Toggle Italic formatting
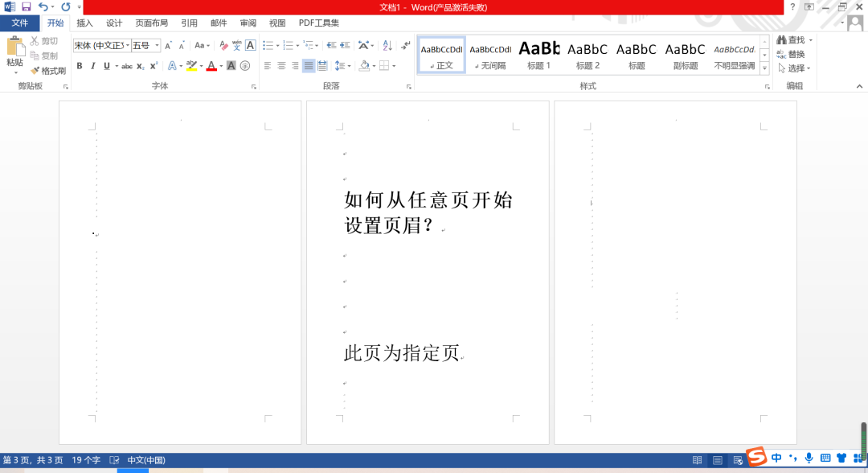Screen dimensions: 868x473 (x=93, y=66)
